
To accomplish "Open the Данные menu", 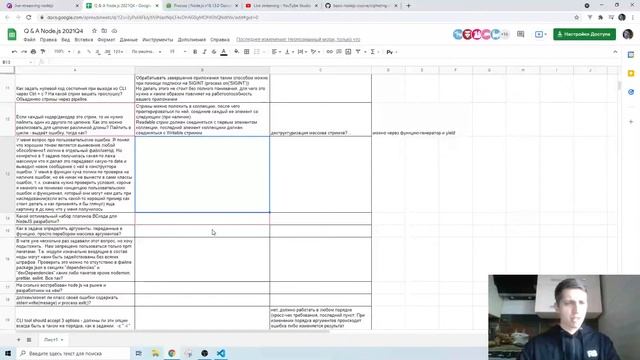I will (129, 40).
